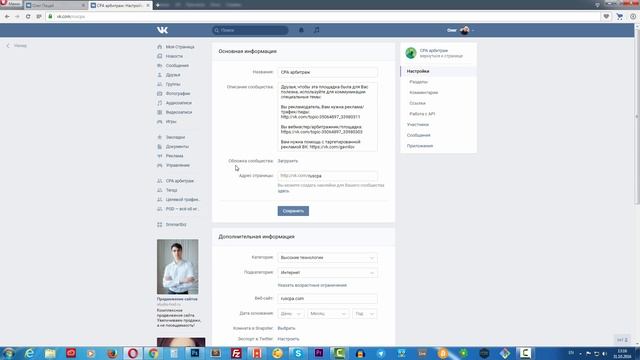Click shopping cart icon in browser toolbar
Image resolution: width=640 pixels, height=360 pixels.
tap(620, 16)
